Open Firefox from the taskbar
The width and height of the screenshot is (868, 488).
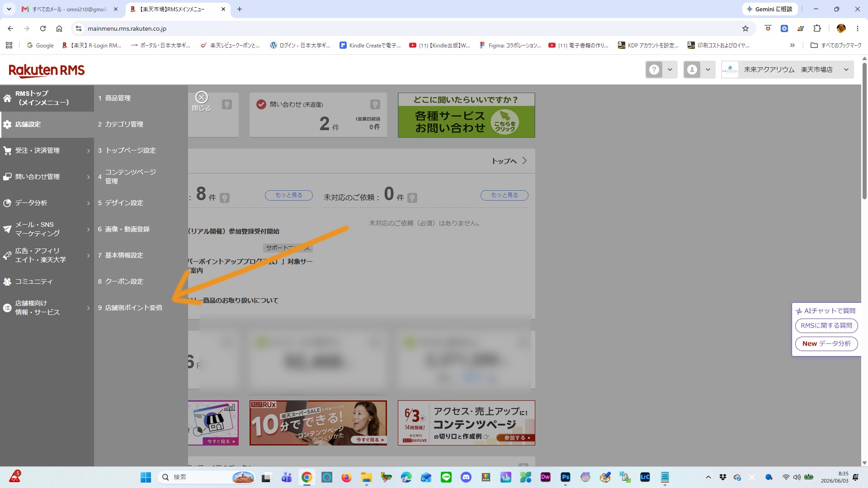(x=347, y=477)
